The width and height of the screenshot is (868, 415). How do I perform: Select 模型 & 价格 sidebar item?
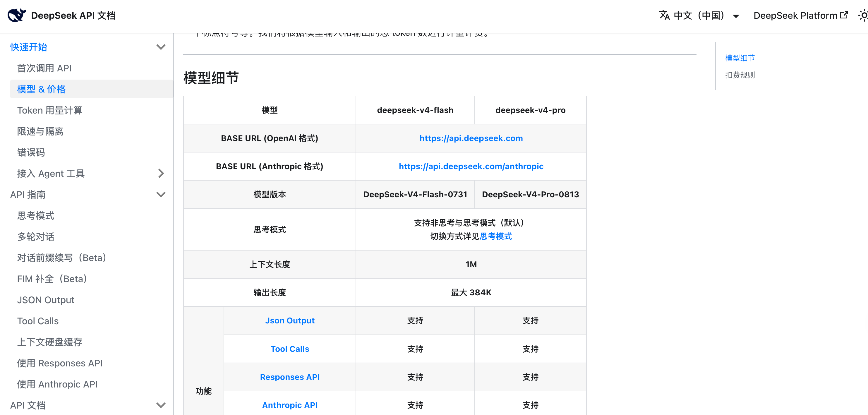pyautogui.click(x=92, y=89)
